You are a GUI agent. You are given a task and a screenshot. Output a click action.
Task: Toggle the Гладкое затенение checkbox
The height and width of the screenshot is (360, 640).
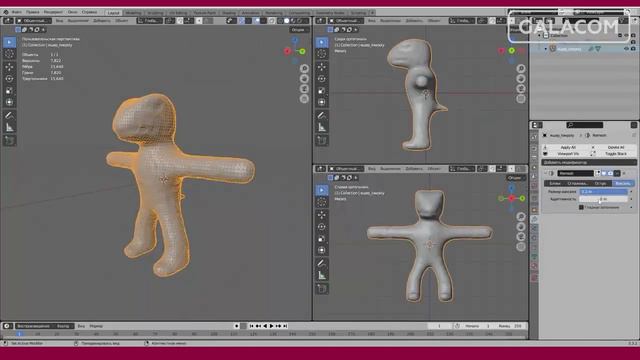(581, 207)
